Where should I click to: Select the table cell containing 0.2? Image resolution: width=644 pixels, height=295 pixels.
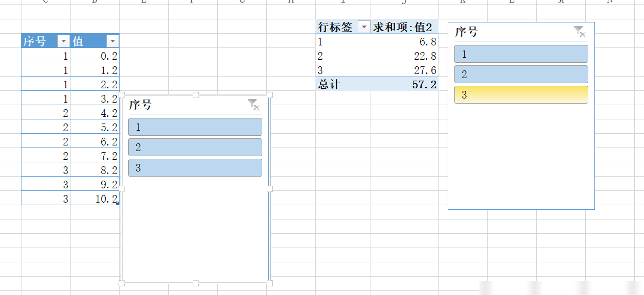tap(95, 56)
